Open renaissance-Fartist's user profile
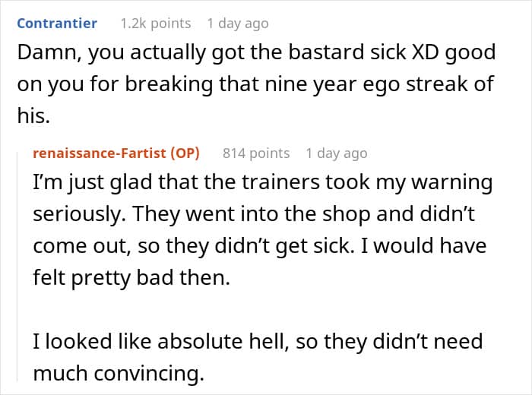The height and width of the screenshot is (395, 532). point(99,153)
